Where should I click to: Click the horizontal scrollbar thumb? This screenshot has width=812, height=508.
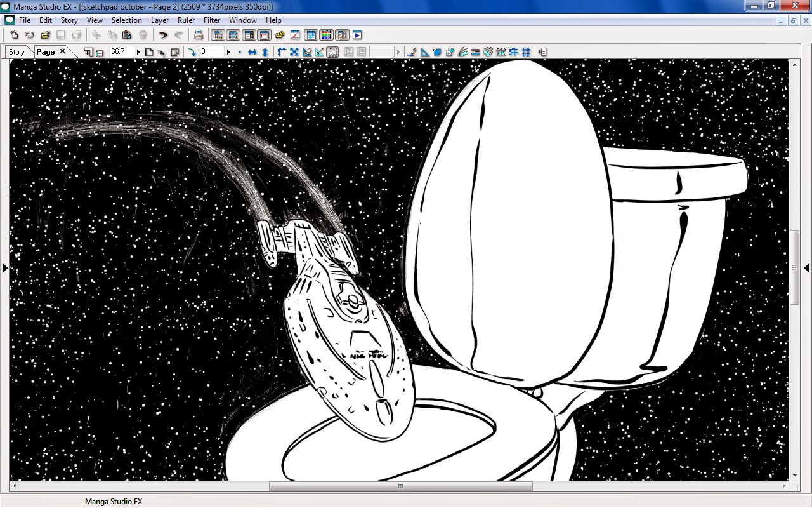pyautogui.click(x=401, y=486)
